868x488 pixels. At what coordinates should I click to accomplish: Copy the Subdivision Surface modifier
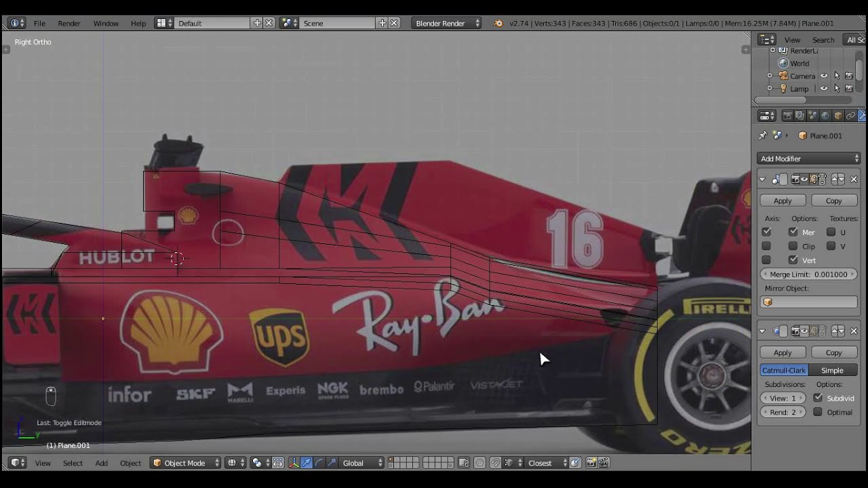coord(833,352)
